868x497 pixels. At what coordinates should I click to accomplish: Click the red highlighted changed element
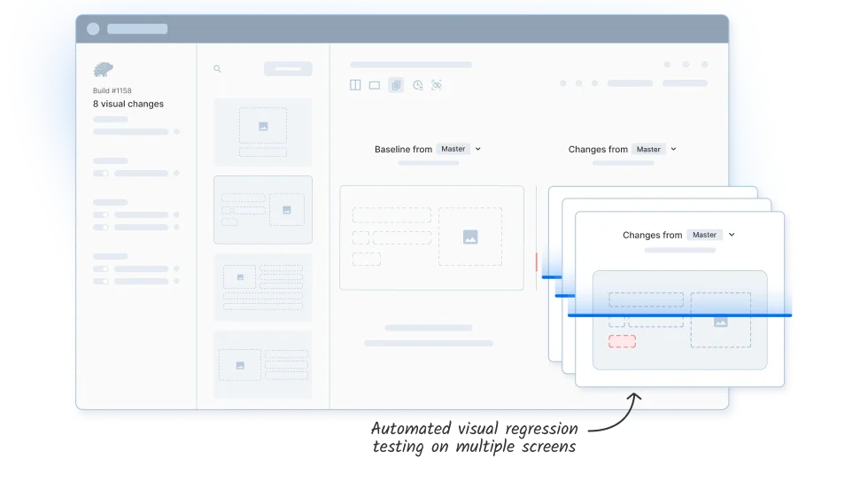(622, 341)
